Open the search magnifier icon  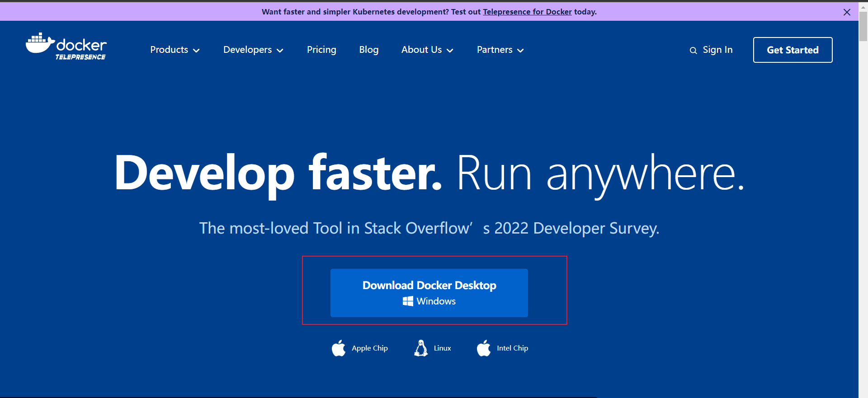coord(693,51)
